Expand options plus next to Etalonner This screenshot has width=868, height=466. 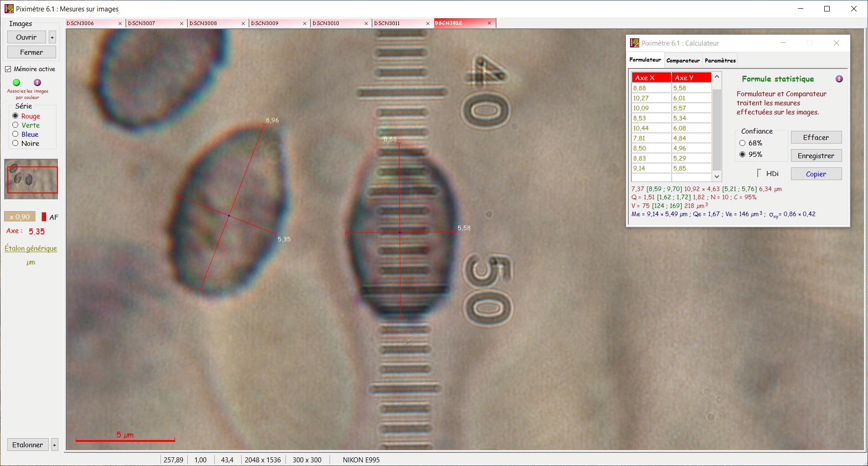[54, 445]
